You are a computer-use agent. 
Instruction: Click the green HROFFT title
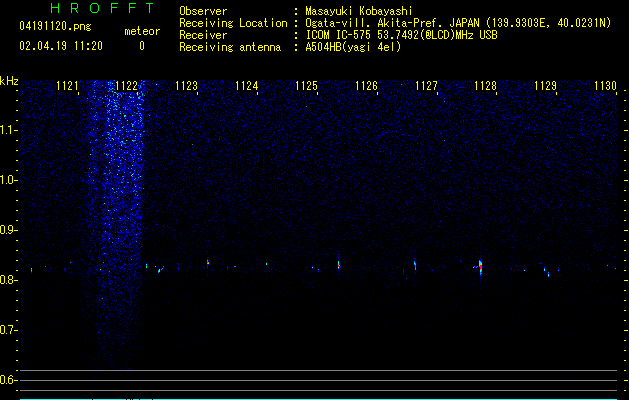[x=103, y=8]
